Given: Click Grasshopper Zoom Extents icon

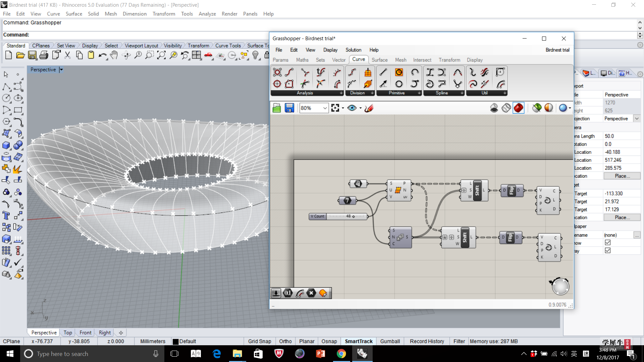Looking at the screenshot, I should pyautogui.click(x=335, y=108).
